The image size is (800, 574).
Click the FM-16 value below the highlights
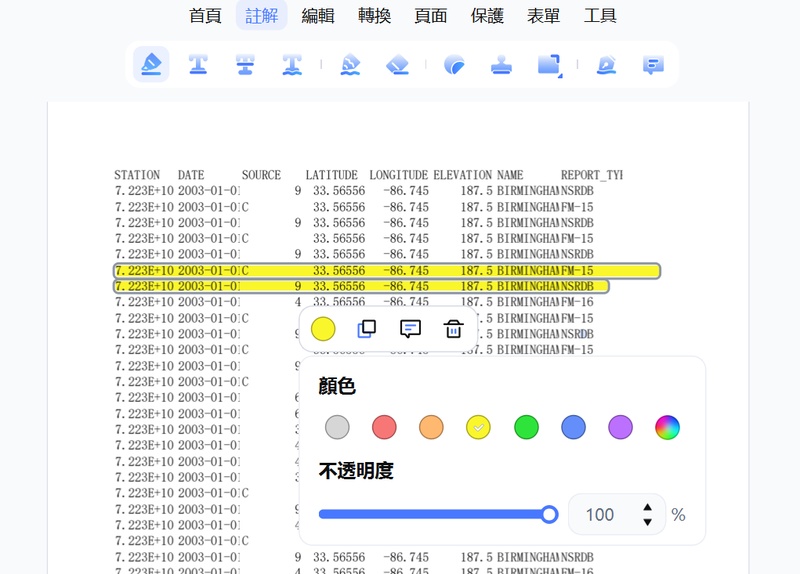577,302
